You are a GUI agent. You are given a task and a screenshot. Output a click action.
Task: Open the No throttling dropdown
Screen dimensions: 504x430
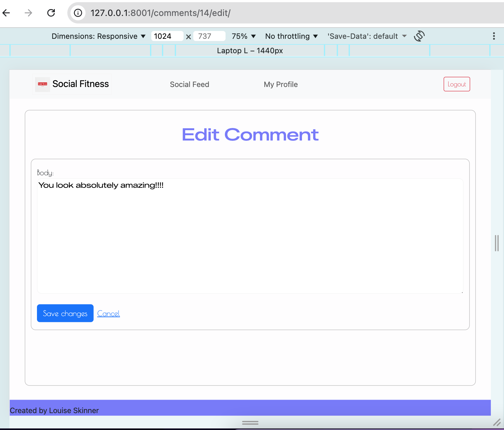click(291, 36)
